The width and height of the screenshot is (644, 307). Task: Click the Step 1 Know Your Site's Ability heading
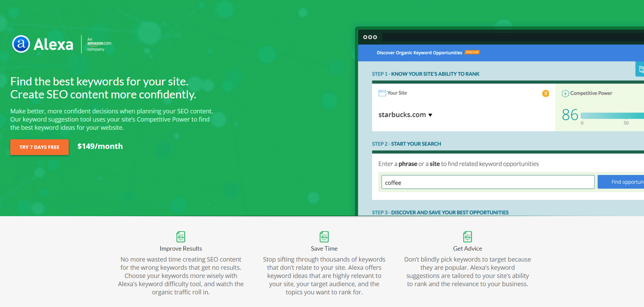pos(426,74)
